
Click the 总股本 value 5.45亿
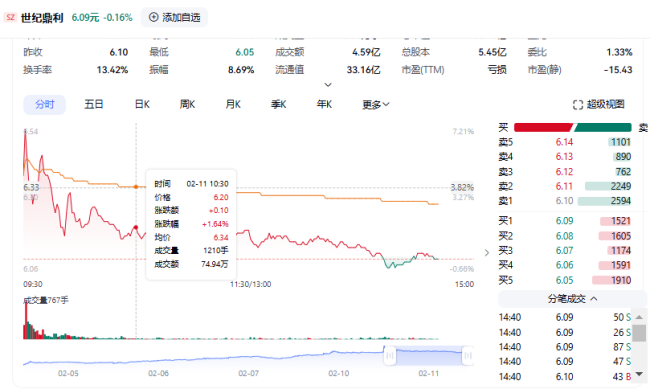492,52
